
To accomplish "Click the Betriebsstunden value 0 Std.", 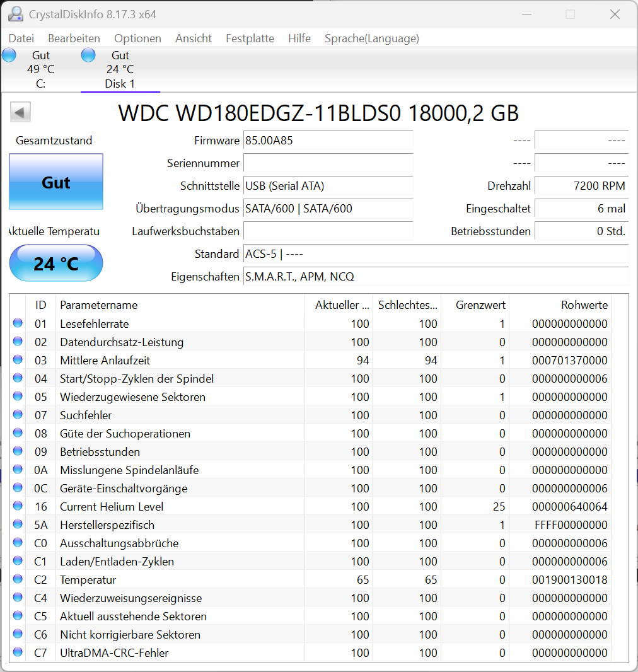I will [581, 231].
